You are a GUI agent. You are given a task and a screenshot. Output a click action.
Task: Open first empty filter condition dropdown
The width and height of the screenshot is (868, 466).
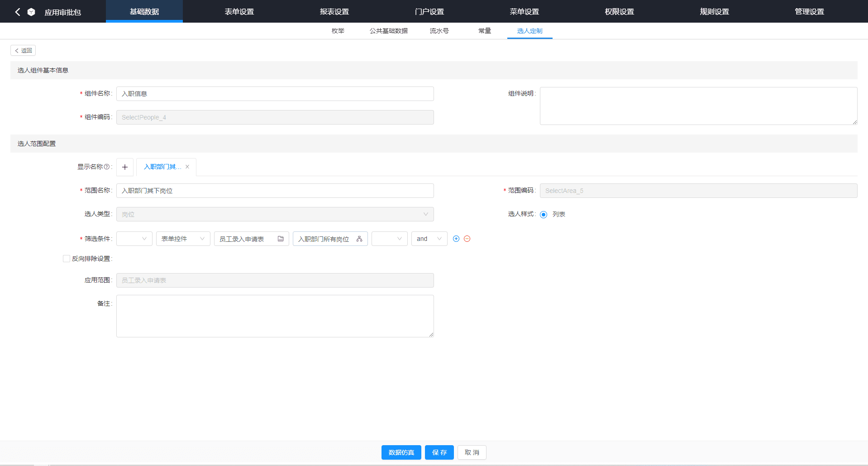tap(134, 239)
